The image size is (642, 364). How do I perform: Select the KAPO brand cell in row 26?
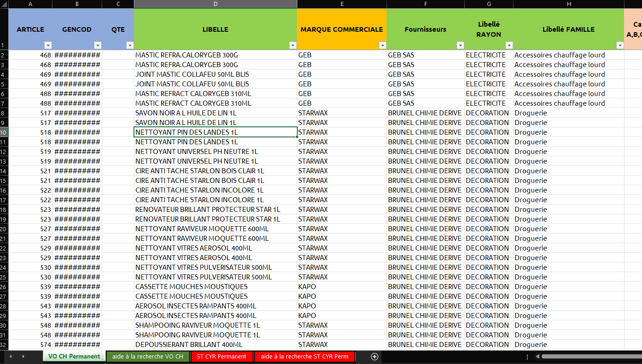tap(342, 287)
